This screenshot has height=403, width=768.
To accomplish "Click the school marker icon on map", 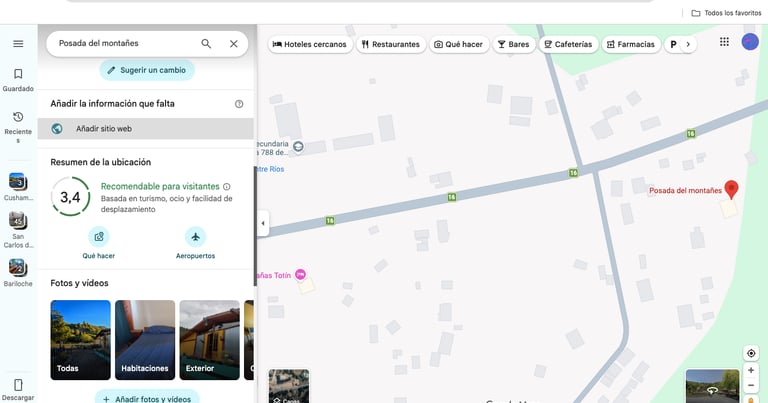I will pos(298,146).
